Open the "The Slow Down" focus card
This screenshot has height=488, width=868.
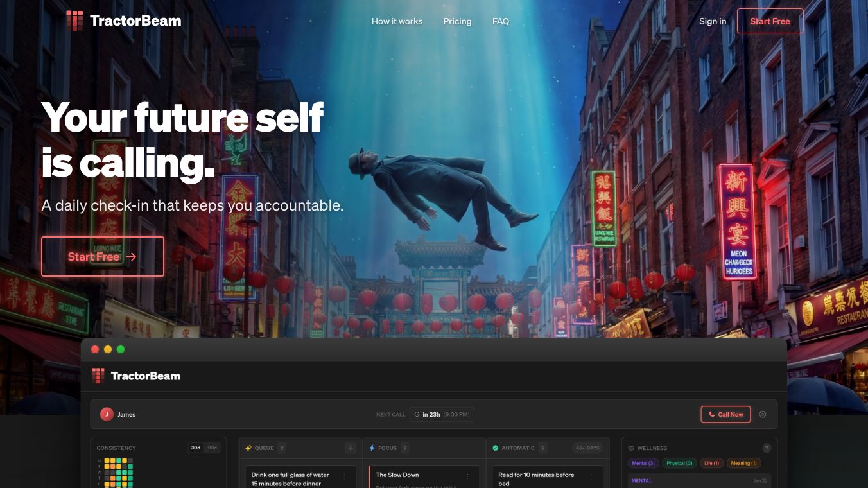pyautogui.click(x=424, y=477)
